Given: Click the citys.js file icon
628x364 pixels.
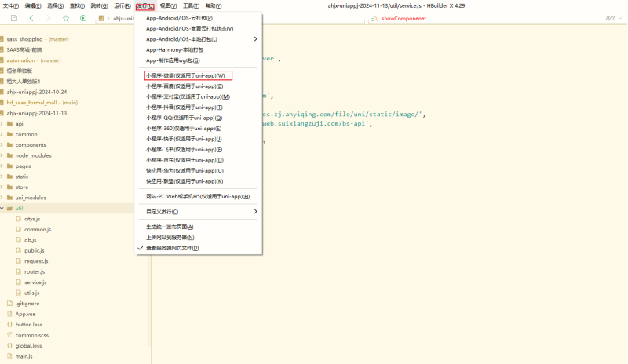Looking at the screenshot, I should (18, 219).
